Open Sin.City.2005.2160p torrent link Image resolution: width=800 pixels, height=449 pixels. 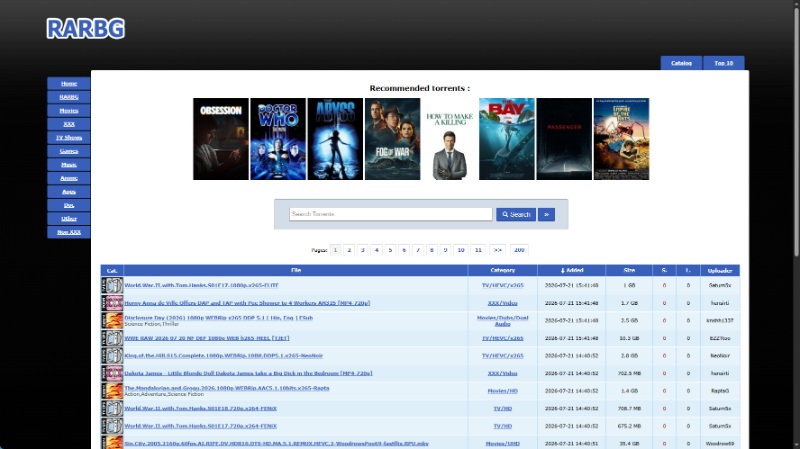(x=277, y=443)
